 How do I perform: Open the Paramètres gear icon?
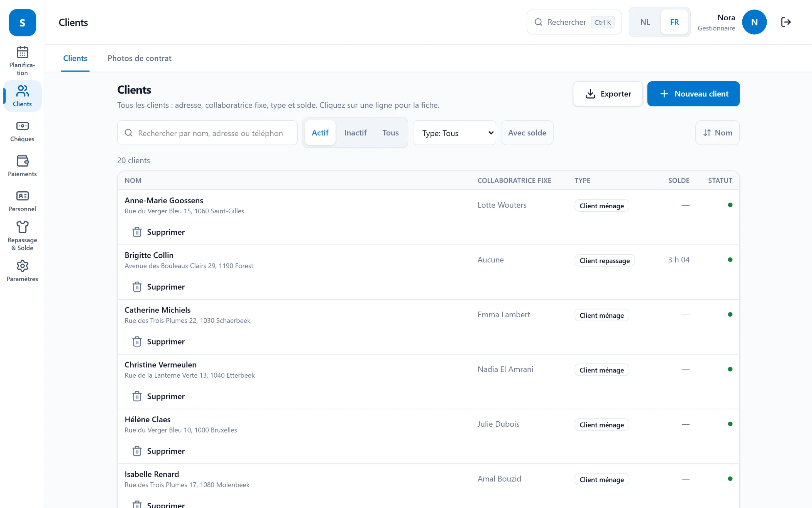pos(22,266)
